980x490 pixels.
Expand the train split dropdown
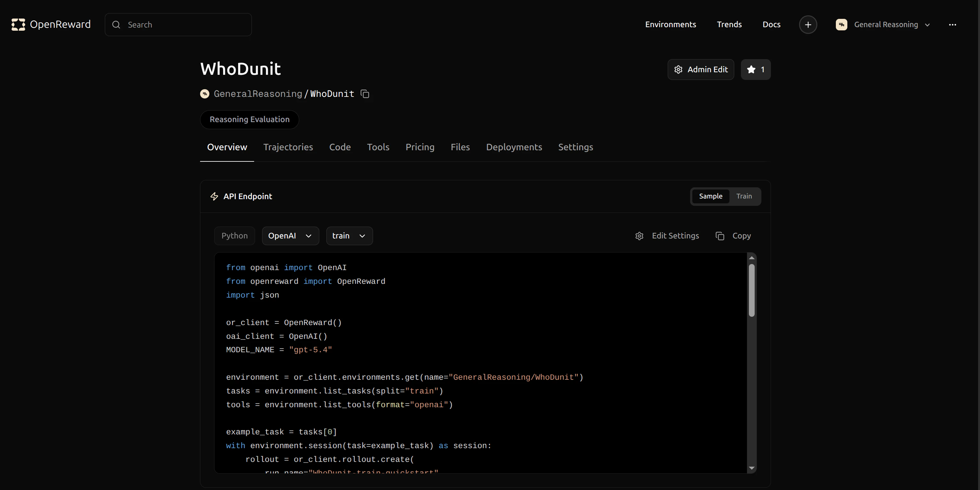click(x=349, y=236)
